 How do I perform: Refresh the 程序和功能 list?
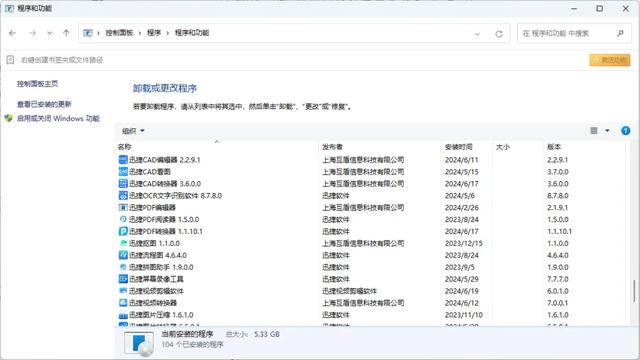point(499,34)
